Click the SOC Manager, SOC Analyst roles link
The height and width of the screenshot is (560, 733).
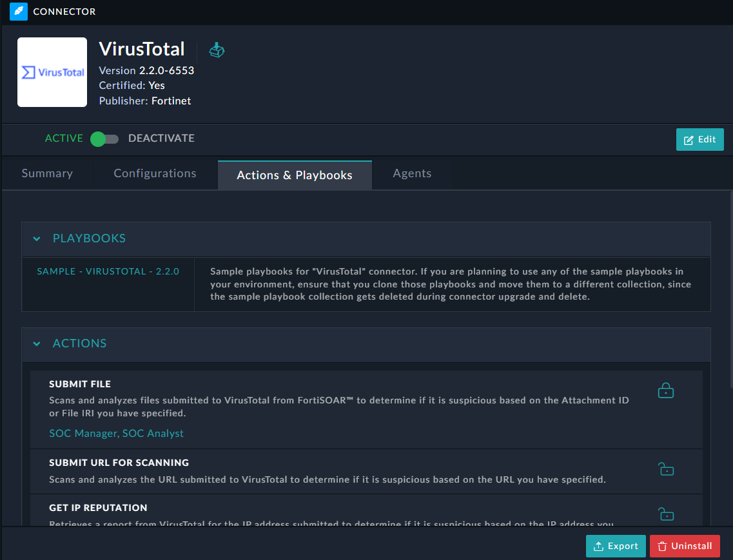coord(116,434)
